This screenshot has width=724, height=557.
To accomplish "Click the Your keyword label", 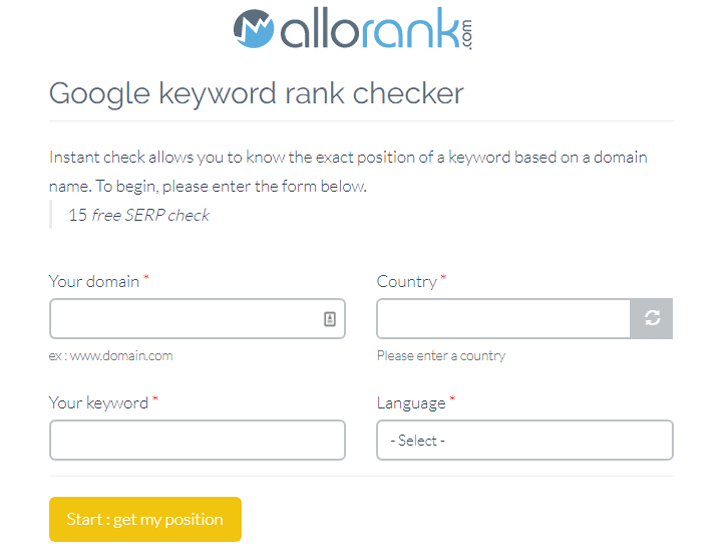I will 98,403.
